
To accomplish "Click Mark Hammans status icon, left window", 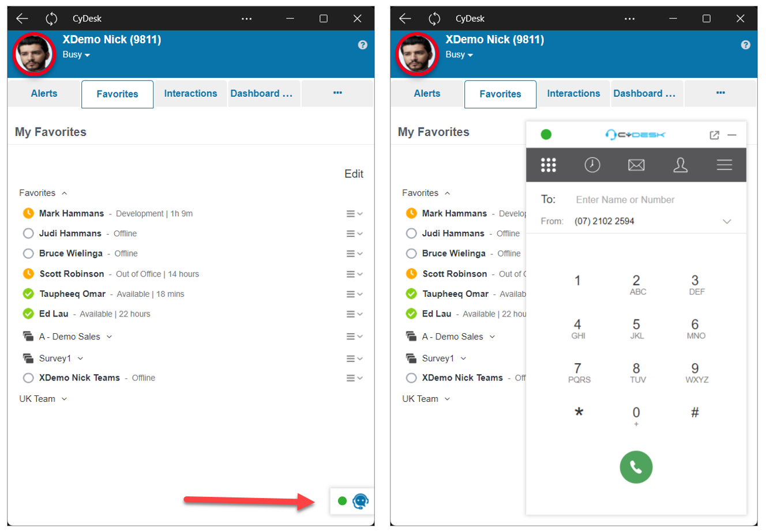I will [x=28, y=213].
